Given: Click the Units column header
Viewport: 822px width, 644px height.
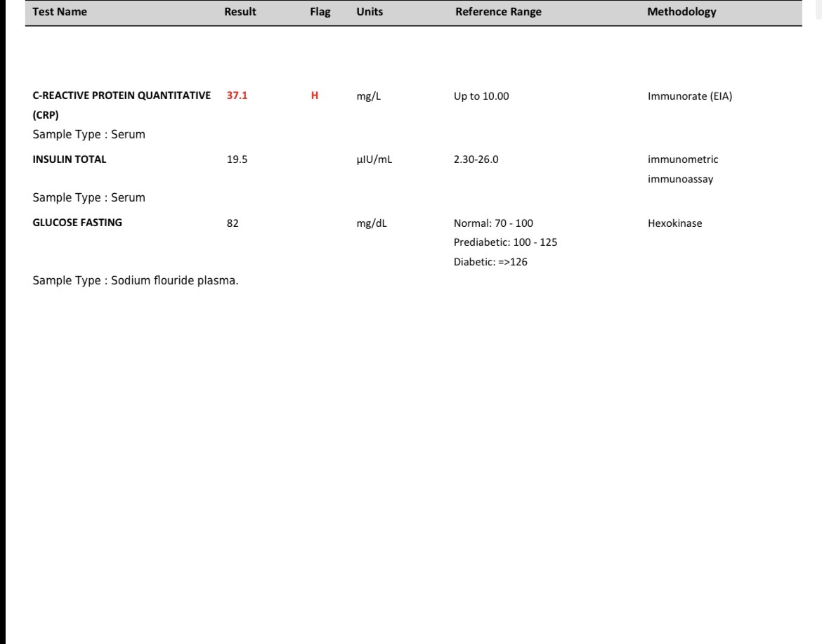Looking at the screenshot, I should pos(370,11).
